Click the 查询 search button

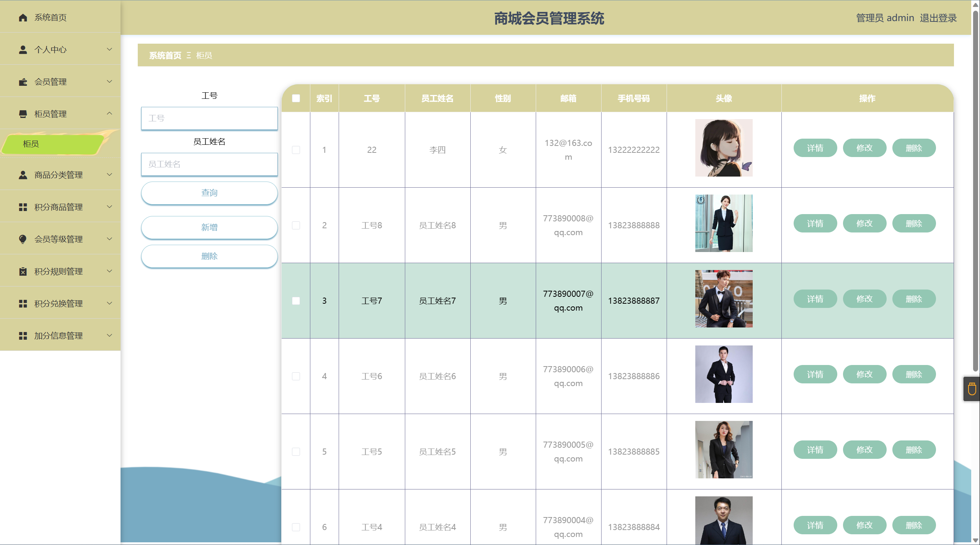pyautogui.click(x=209, y=193)
